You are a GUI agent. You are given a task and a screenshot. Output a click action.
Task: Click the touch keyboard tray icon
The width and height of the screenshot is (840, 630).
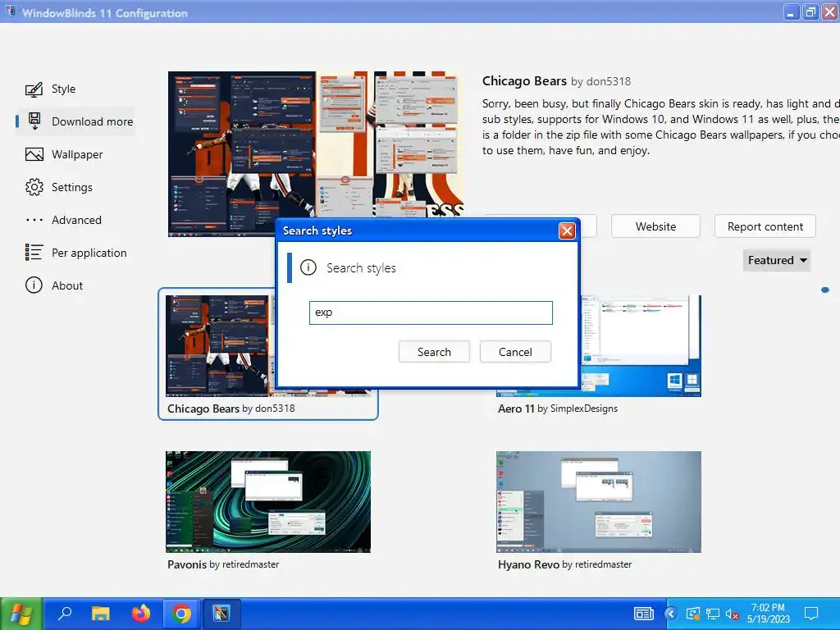(x=643, y=614)
